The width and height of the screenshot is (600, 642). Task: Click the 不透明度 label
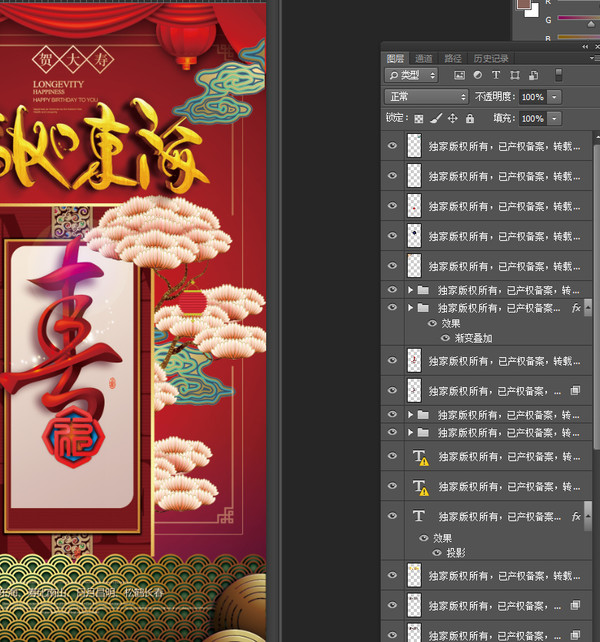tap(495, 97)
